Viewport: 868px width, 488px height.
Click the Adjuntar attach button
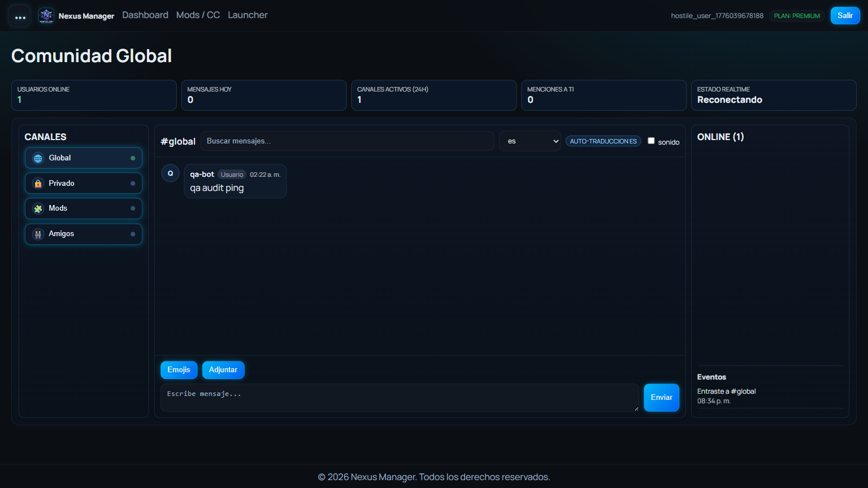click(223, 370)
